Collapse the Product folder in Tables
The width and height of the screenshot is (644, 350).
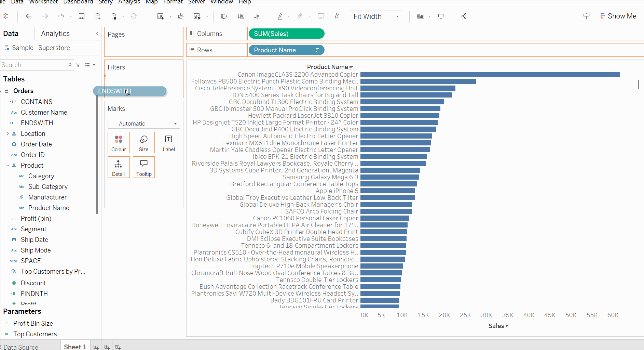coord(8,166)
